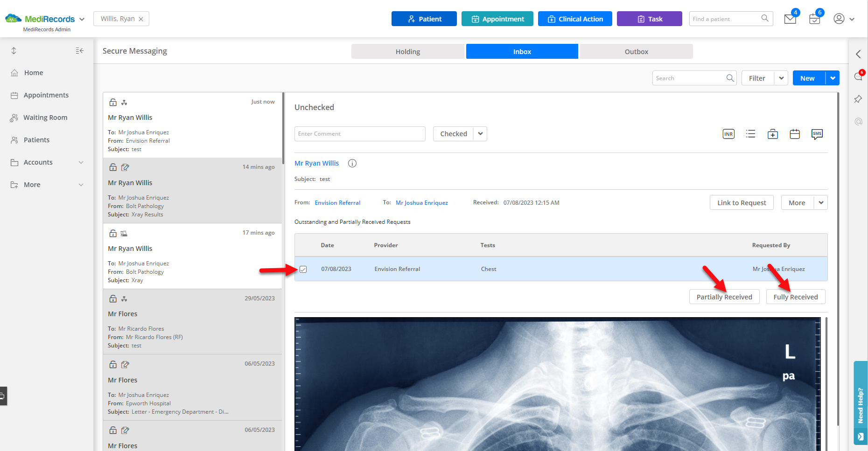Open the INR icon in message toolbar
Screen dimensions: 868x451
[728, 134]
